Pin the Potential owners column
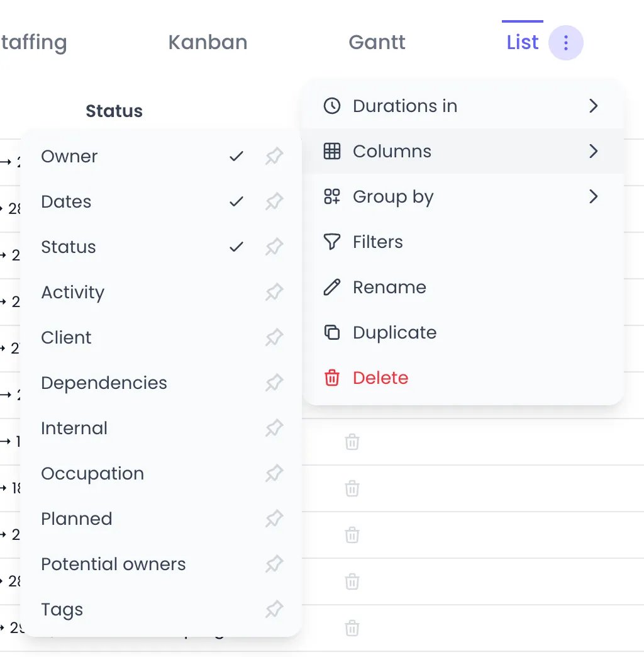 pos(274,564)
